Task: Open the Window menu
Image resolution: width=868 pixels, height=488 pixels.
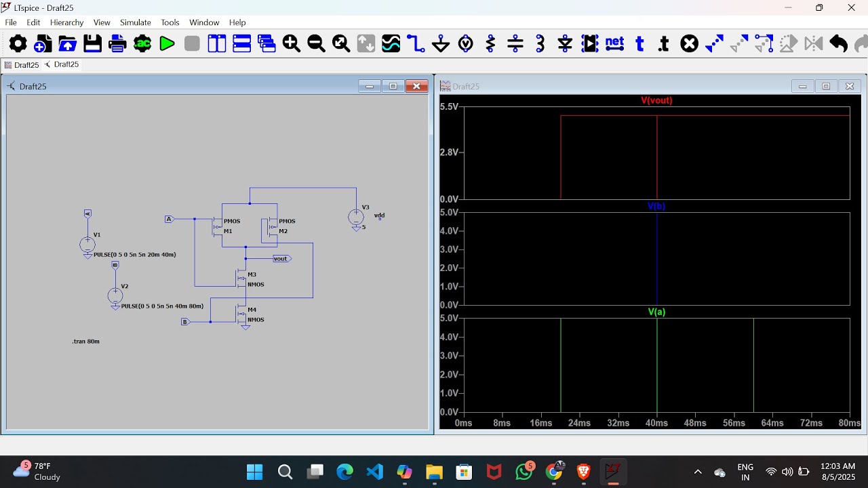Action: tap(204, 22)
